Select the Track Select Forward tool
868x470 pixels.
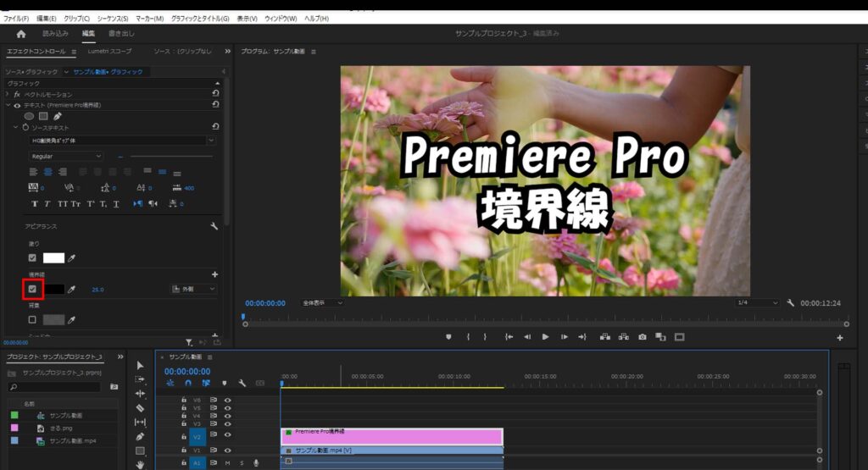coord(140,379)
